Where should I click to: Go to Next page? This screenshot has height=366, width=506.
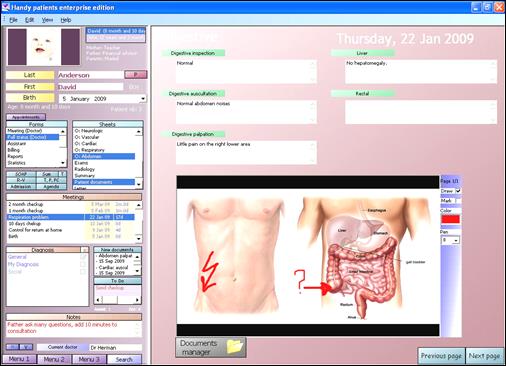coord(484,356)
